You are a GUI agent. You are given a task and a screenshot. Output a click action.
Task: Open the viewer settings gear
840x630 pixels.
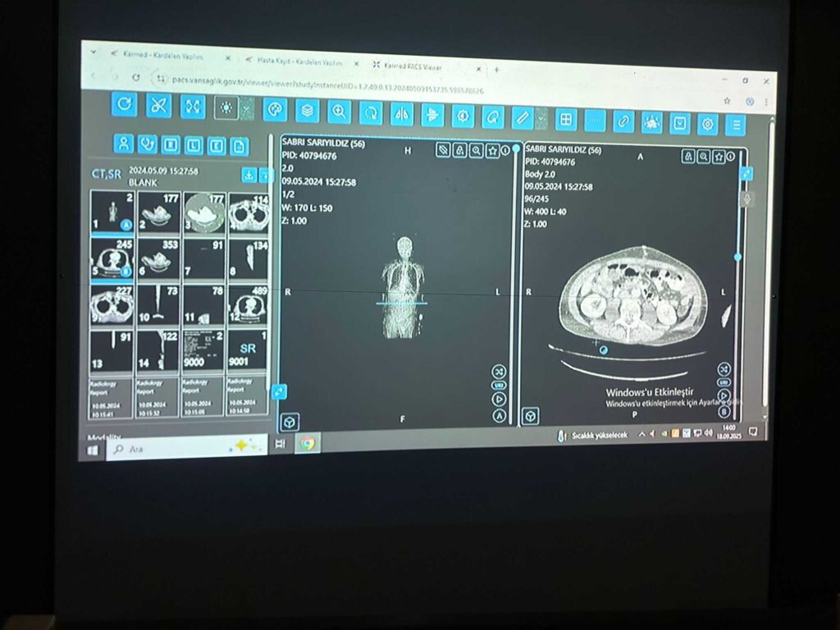tap(707, 124)
